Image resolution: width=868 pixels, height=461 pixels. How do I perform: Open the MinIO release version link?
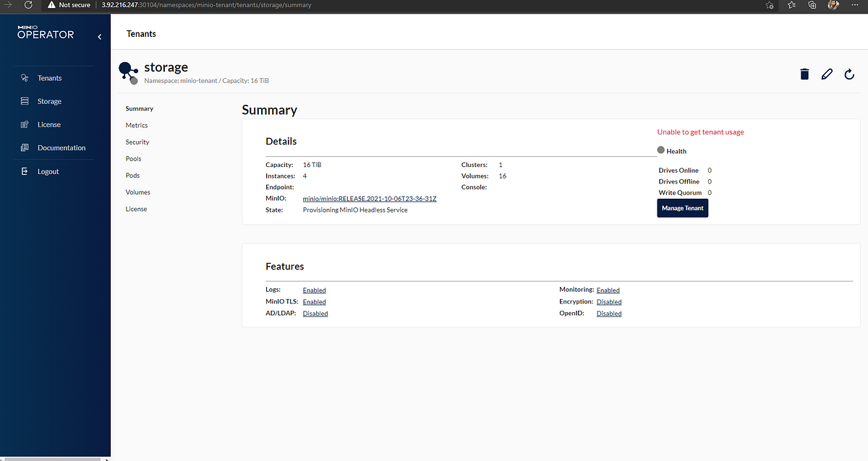[370, 198]
